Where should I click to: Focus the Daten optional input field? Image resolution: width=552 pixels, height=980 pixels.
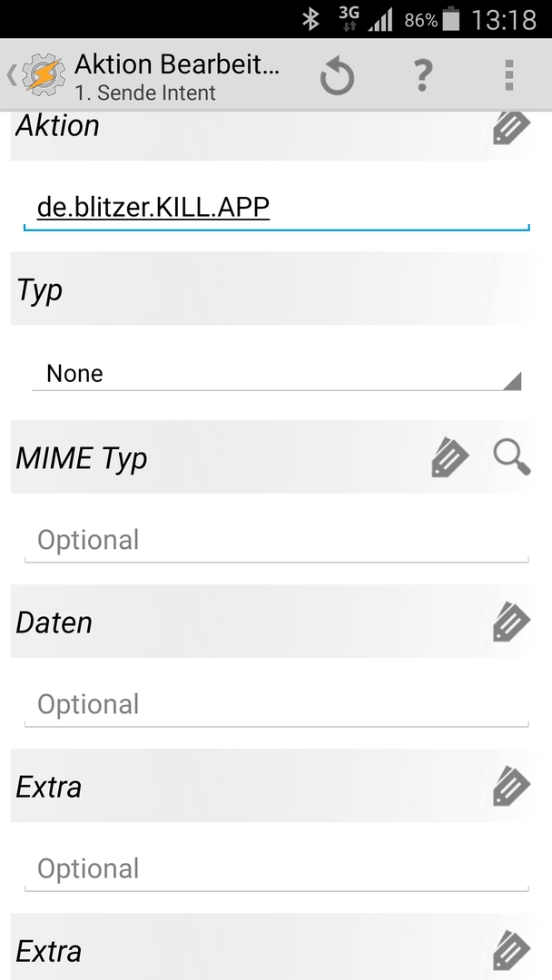[x=276, y=705]
